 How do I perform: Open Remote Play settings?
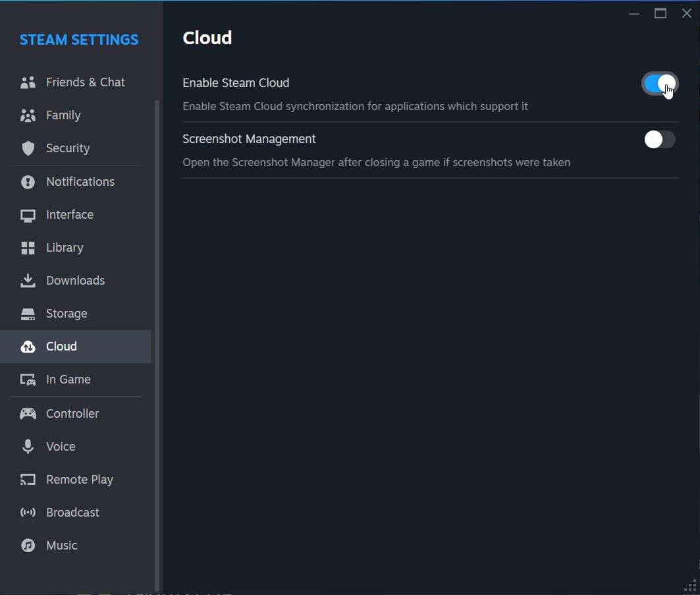(76, 480)
